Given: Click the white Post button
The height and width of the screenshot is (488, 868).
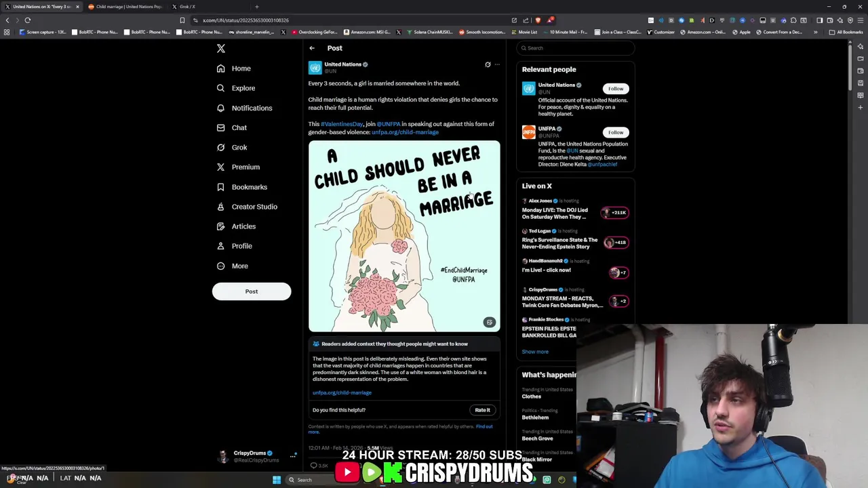Looking at the screenshot, I should pyautogui.click(x=252, y=291).
